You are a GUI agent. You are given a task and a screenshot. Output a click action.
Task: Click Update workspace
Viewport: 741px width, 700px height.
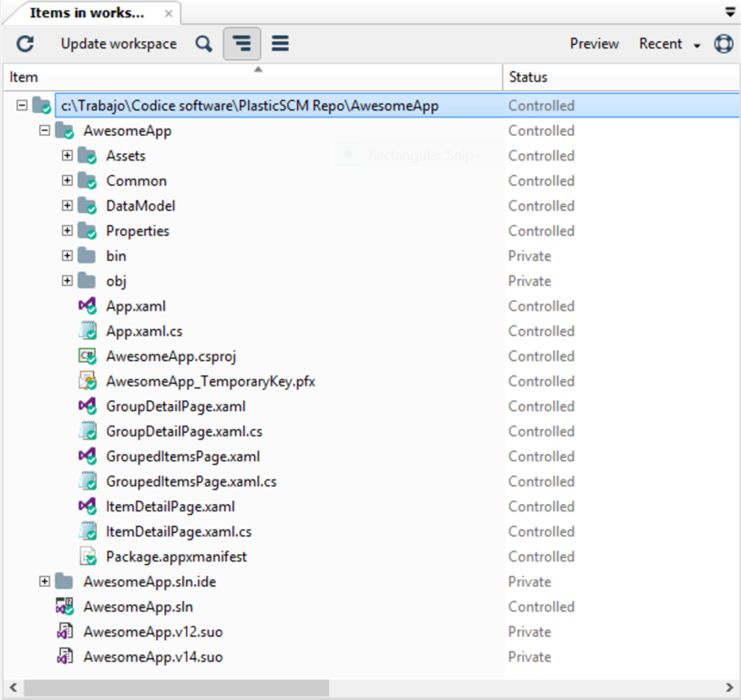118,43
